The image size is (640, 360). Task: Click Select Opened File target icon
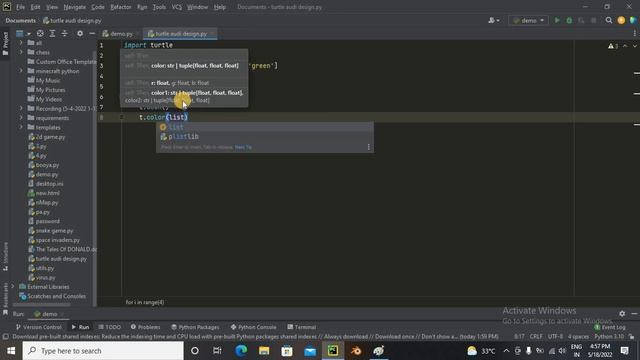(40, 33)
